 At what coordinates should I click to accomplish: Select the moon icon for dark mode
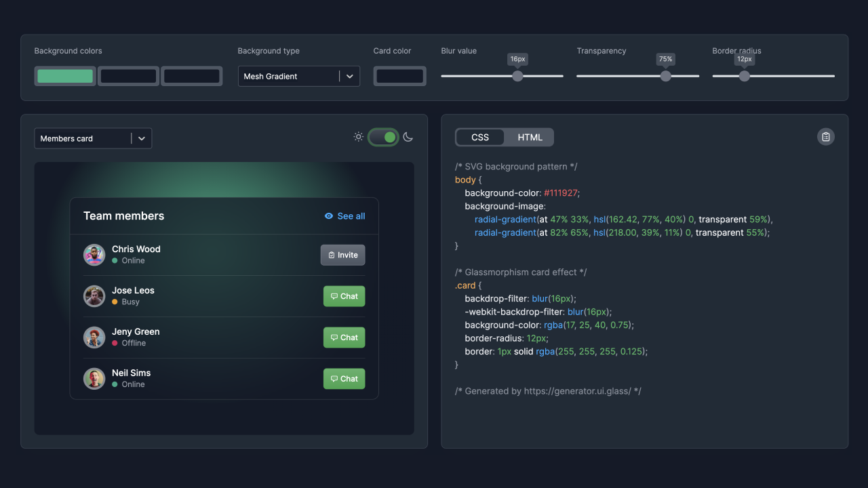tap(408, 136)
